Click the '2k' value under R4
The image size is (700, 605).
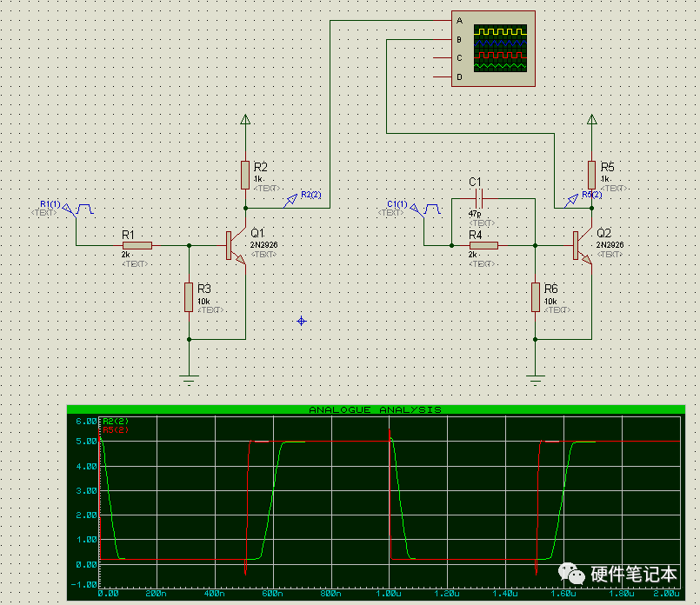tap(473, 255)
